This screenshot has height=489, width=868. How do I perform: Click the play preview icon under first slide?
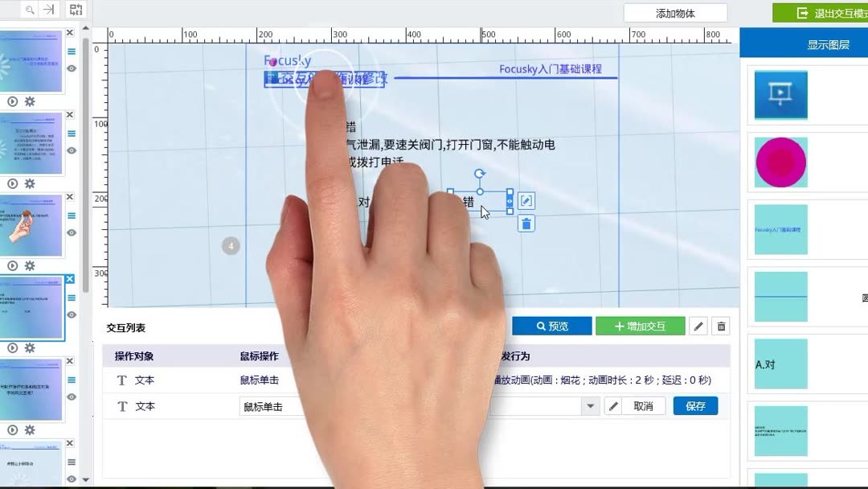(11, 102)
